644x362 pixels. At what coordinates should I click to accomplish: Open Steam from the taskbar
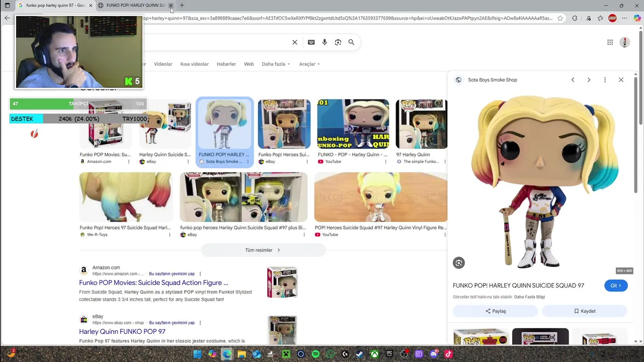(360, 354)
